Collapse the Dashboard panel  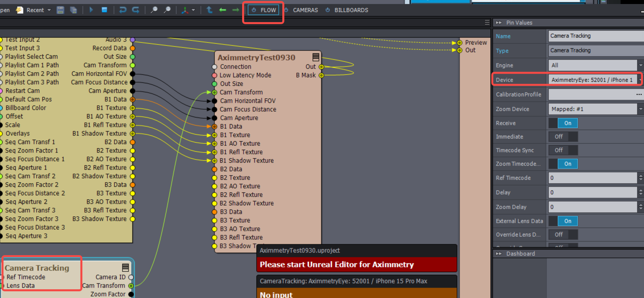(x=499, y=254)
